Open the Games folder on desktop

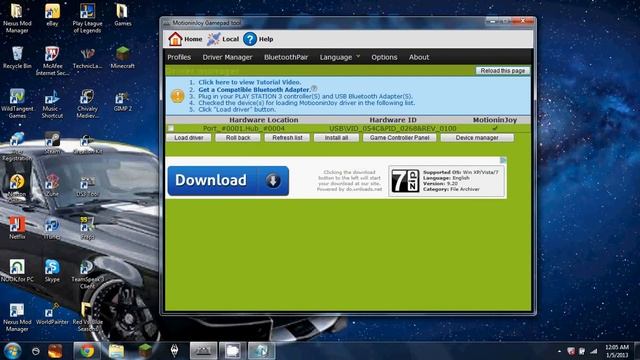(122, 15)
